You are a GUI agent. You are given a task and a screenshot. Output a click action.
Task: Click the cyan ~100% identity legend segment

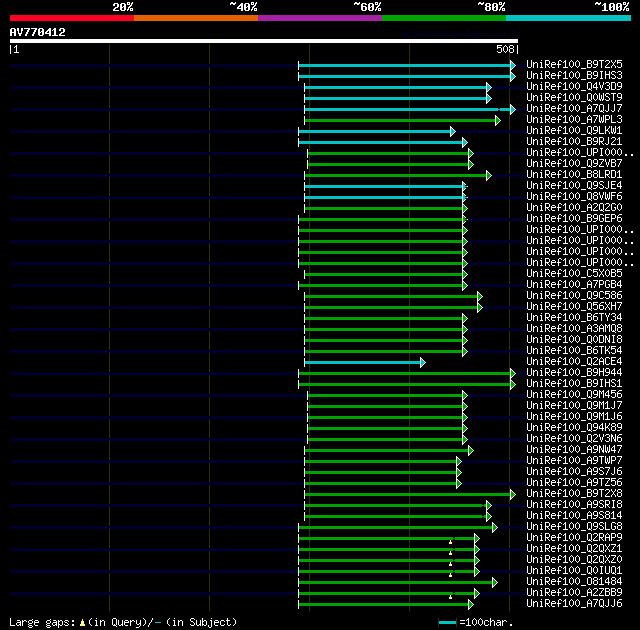569,18
